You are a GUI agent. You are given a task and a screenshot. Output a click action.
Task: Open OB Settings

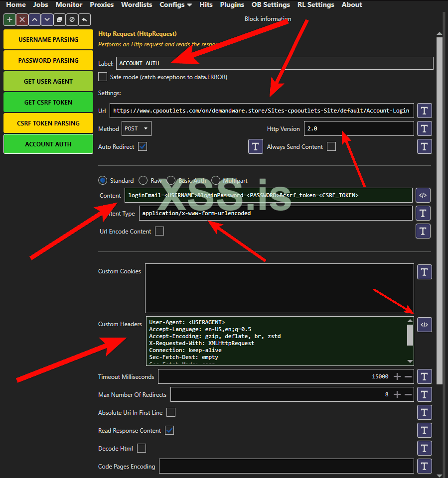point(271,4)
